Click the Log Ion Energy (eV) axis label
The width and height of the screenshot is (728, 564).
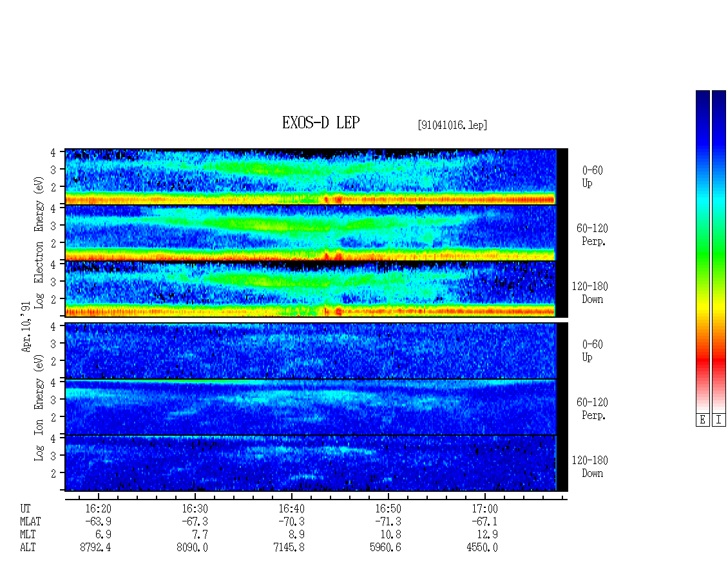(x=39, y=408)
